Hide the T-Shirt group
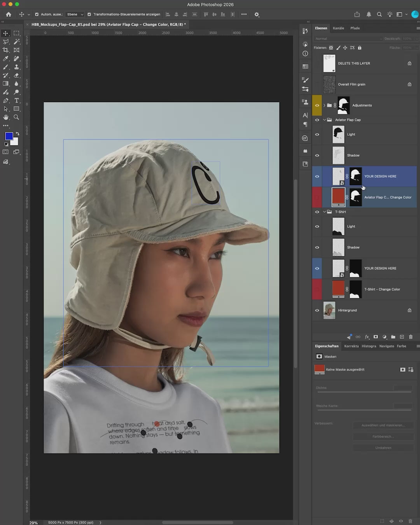The width and height of the screenshot is (420, 525). tap(317, 212)
